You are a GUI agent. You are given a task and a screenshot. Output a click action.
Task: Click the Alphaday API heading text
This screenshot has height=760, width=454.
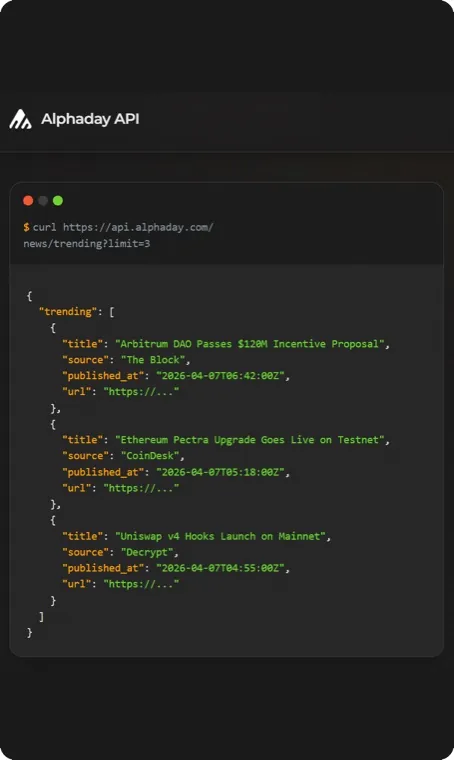(x=90, y=119)
